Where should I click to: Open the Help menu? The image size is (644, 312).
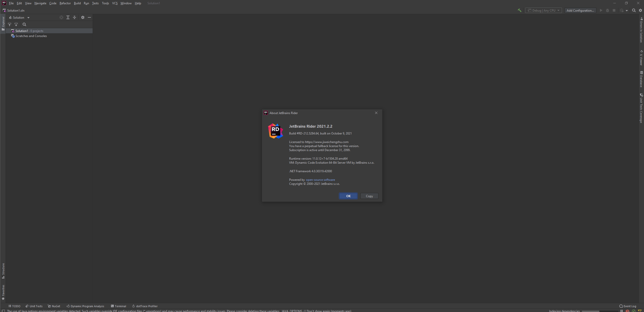tap(138, 3)
